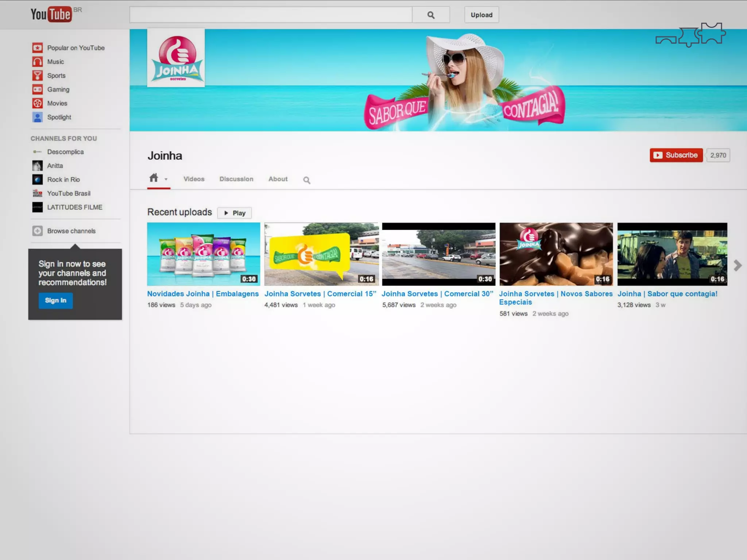Select the Sports trophy icon
Viewport: 747px width, 560px height.
click(x=37, y=75)
